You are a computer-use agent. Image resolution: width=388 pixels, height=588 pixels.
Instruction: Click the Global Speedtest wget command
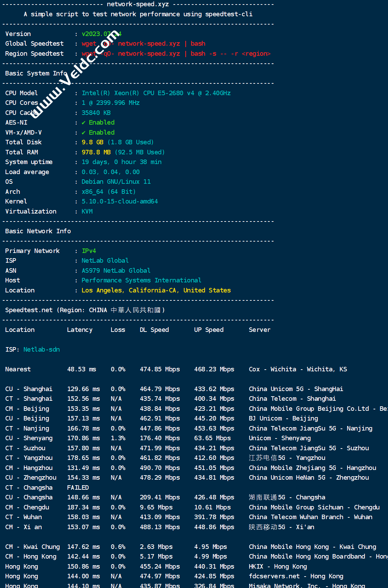[143, 44]
